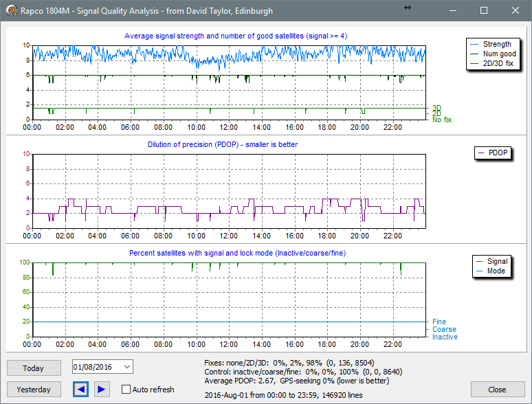The image size is (532, 404).
Task: Click the Fixes none/2D/3D statistics line
Action: (289, 363)
